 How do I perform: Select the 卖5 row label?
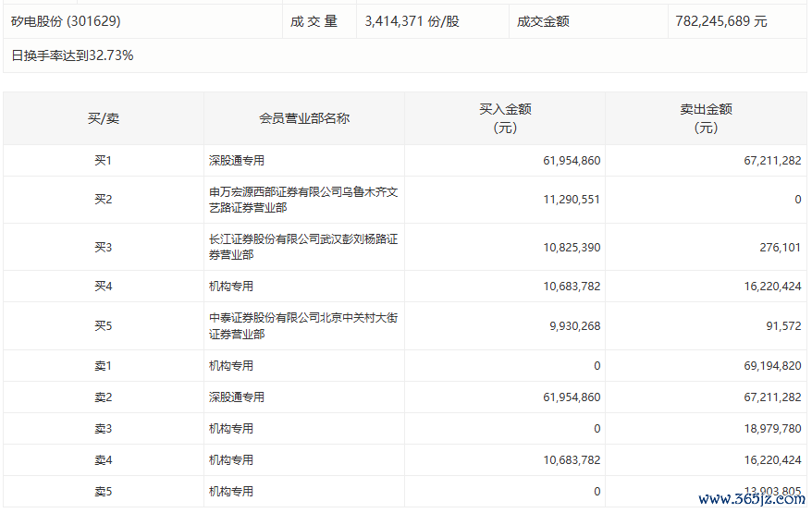pos(103,492)
